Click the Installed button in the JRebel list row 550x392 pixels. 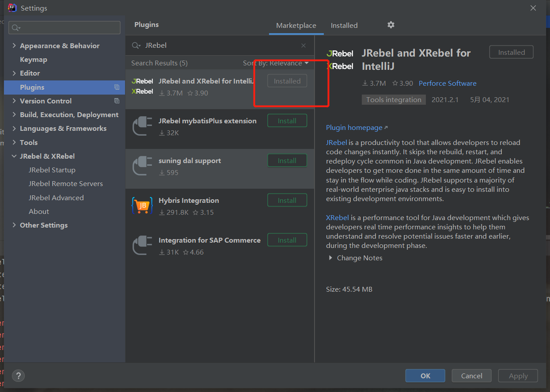pos(287,81)
